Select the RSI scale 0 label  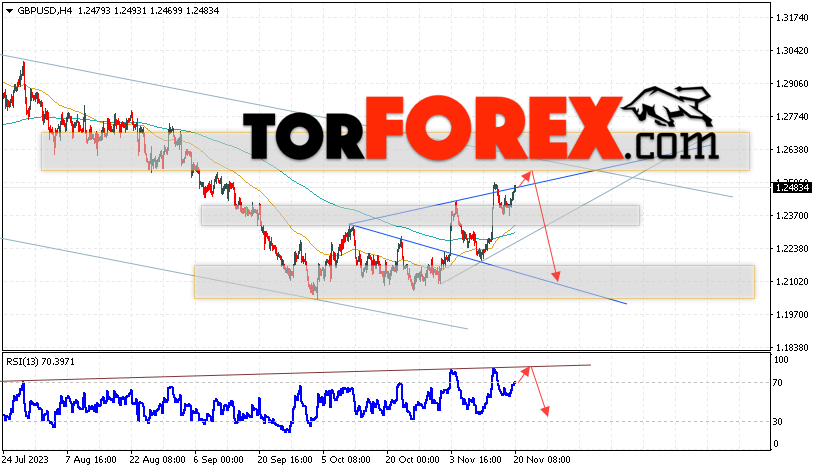click(x=776, y=444)
